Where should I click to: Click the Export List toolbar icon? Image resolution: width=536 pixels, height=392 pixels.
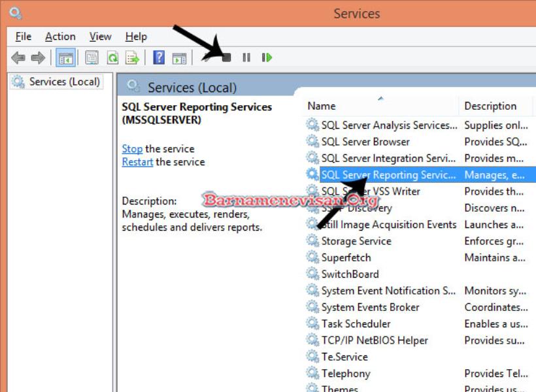click(133, 58)
